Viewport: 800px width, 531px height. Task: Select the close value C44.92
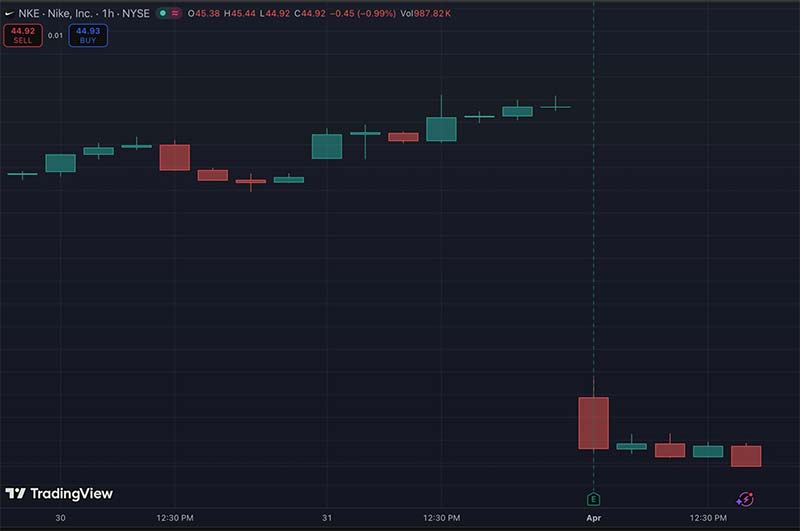click(310, 13)
